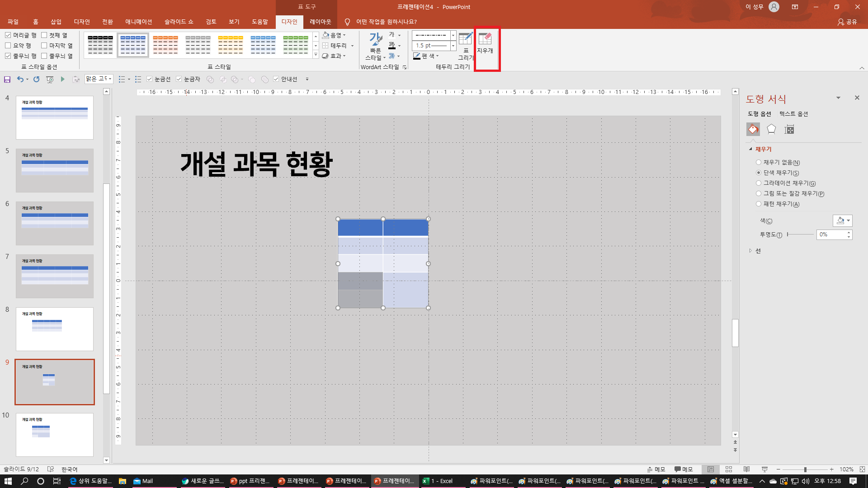The width and height of the screenshot is (868, 488).
Task: Open the 1.5 pt pen weight dropdown
Action: 453,46
